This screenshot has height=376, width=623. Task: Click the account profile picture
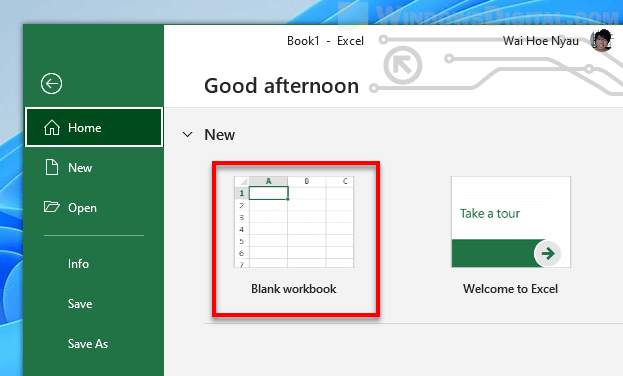point(602,40)
